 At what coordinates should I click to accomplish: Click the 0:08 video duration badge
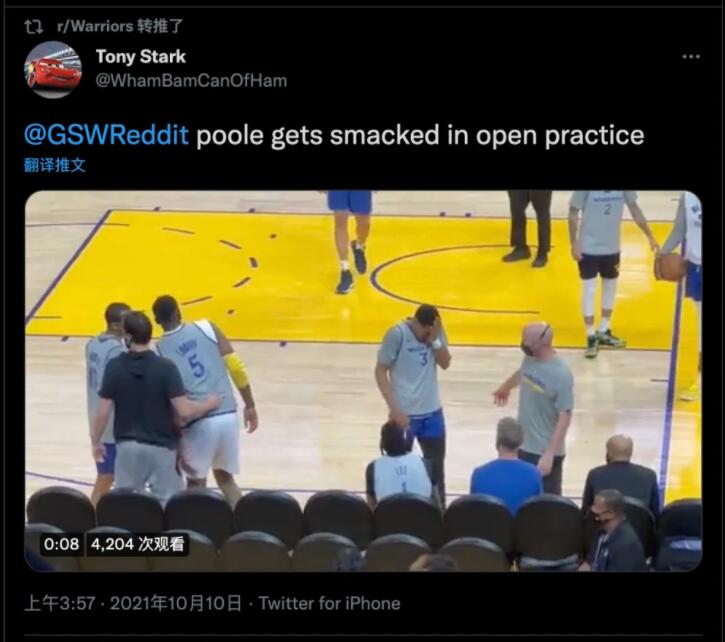[x=61, y=544]
